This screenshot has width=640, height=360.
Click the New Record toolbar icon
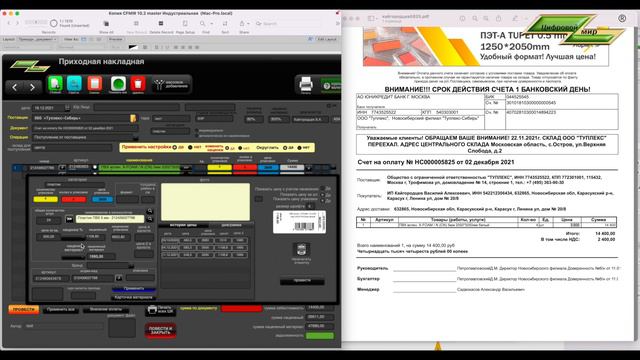(x=136, y=24)
